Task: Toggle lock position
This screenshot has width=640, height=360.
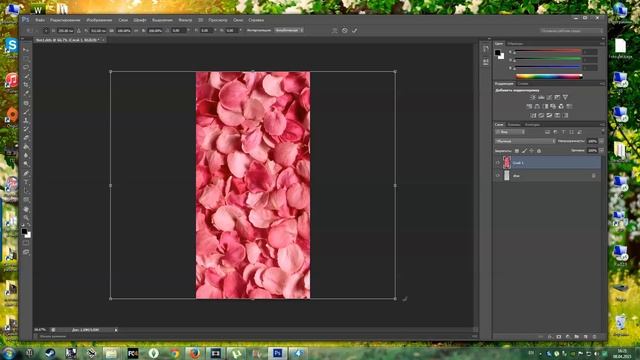Action: (531, 151)
